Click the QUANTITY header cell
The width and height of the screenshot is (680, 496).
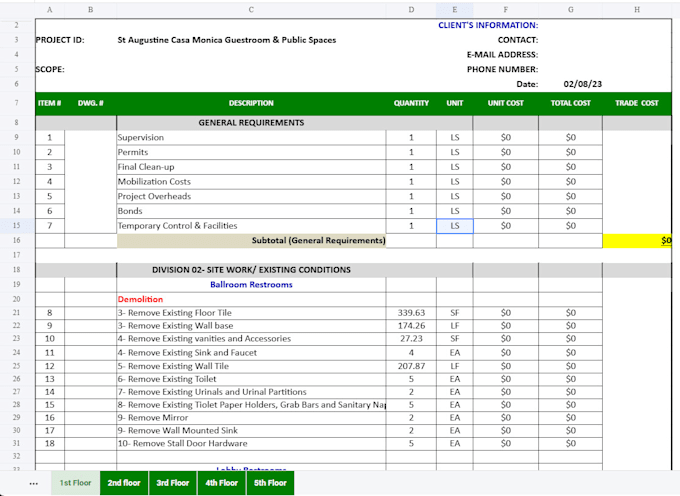coord(411,103)
